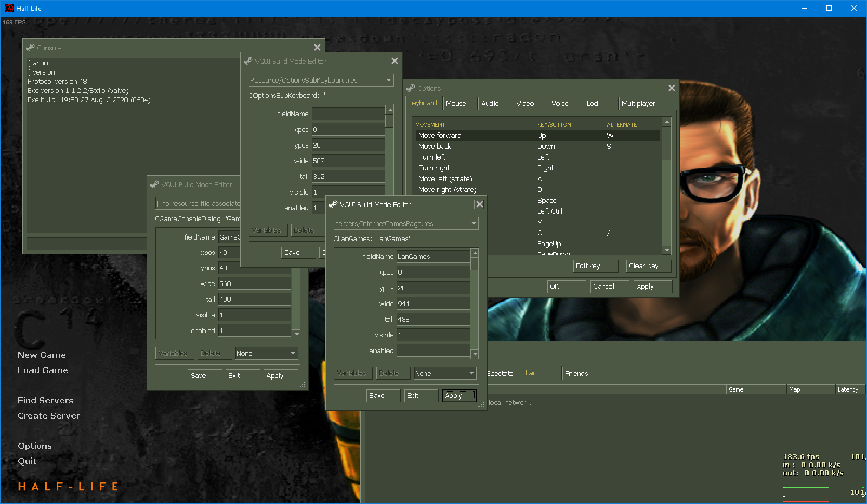Select Move back key binding row
Viewport: 867px width, 504px height.
click(x=538, y=146)
